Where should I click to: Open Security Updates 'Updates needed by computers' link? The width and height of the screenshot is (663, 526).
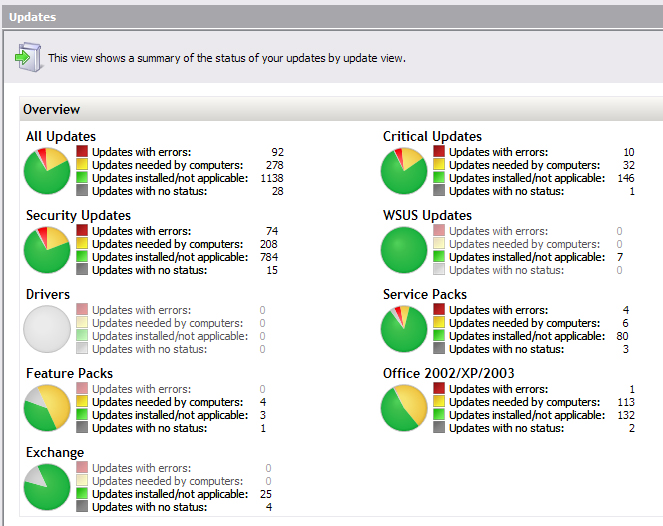click(167, 244)
